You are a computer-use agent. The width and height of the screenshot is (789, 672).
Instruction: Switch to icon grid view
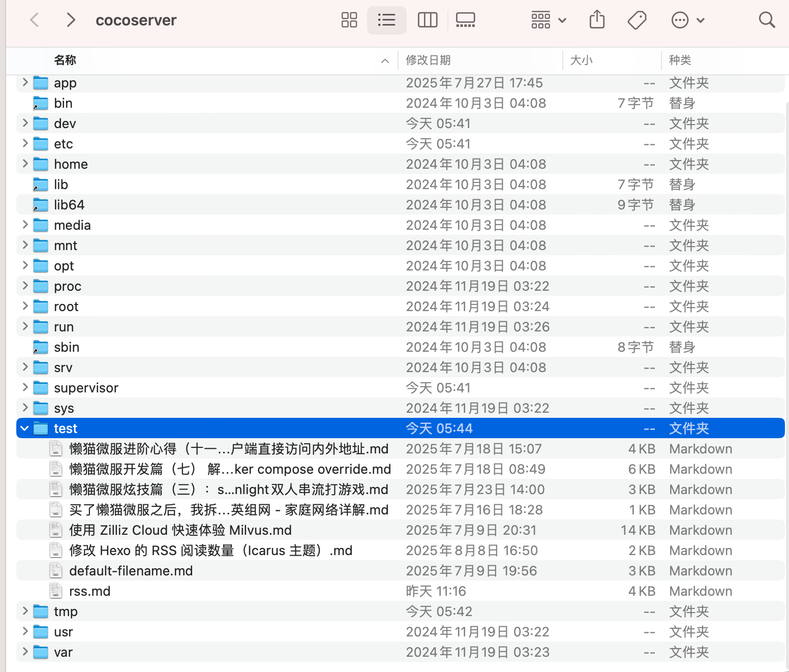click(349, 20)
